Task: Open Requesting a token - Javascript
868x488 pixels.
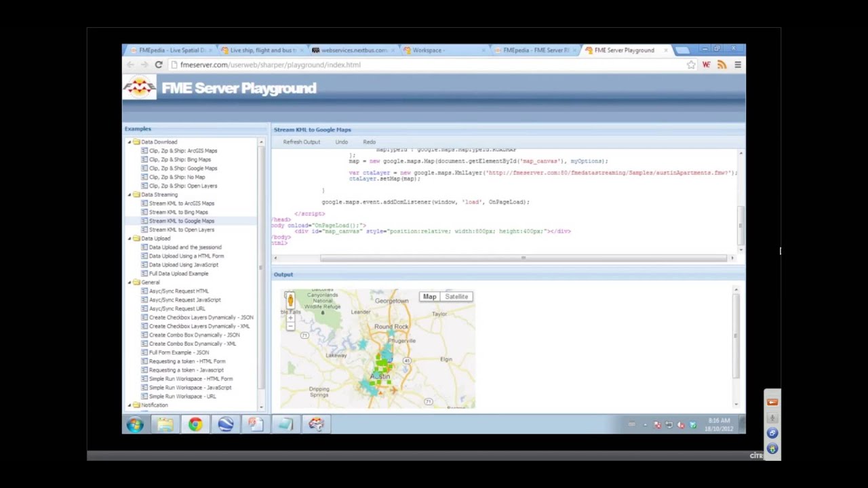Action: pyautogui.click(x=186, y=370)
